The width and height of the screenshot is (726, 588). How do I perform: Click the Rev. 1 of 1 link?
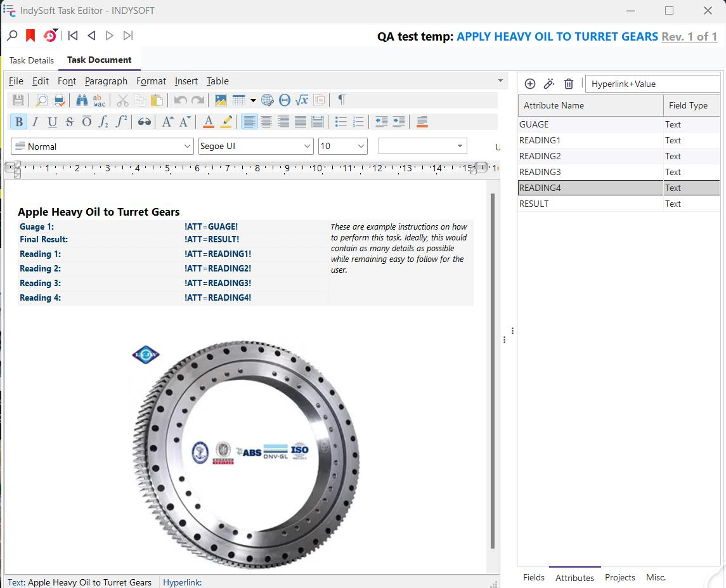689,37
